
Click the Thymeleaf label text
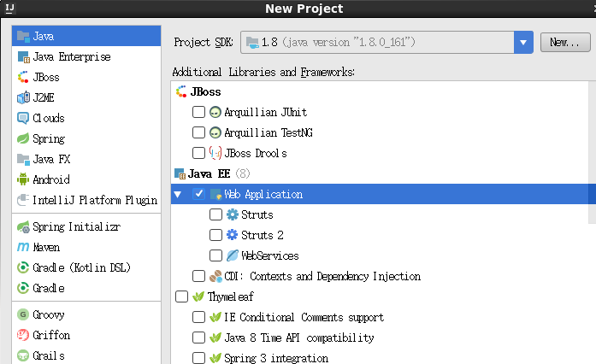pos(231,296)
